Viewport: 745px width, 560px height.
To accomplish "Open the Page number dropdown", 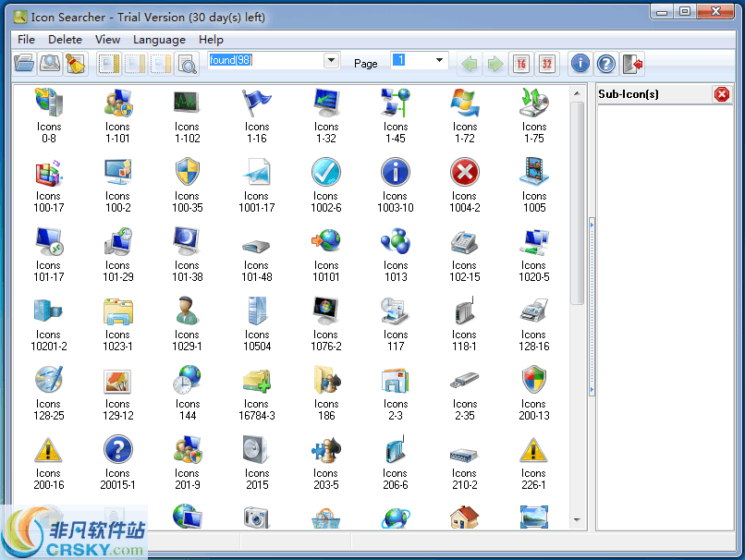I will [x=437, y=61].
